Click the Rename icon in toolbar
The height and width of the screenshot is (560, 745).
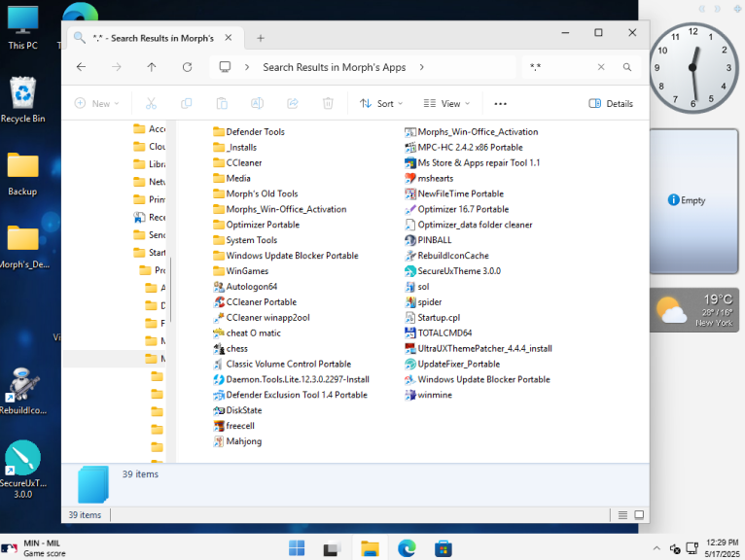tap(257, 103)
